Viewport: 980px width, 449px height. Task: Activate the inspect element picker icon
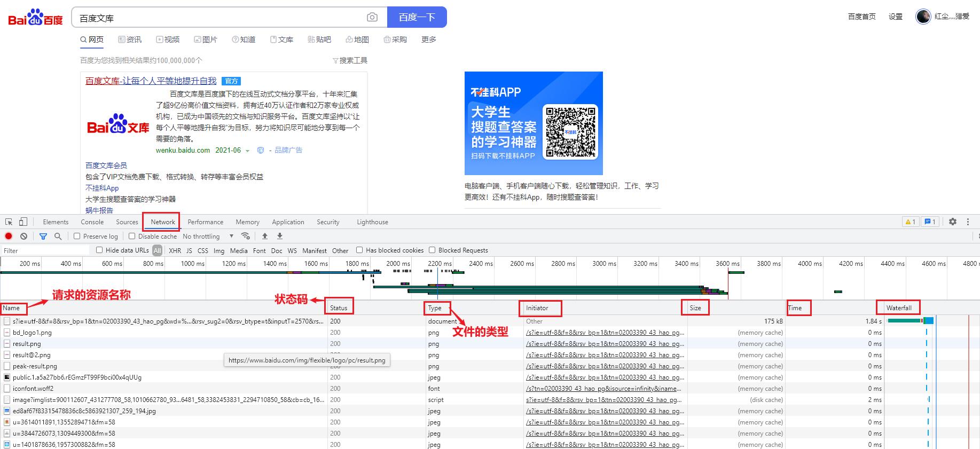pos(9,222)
